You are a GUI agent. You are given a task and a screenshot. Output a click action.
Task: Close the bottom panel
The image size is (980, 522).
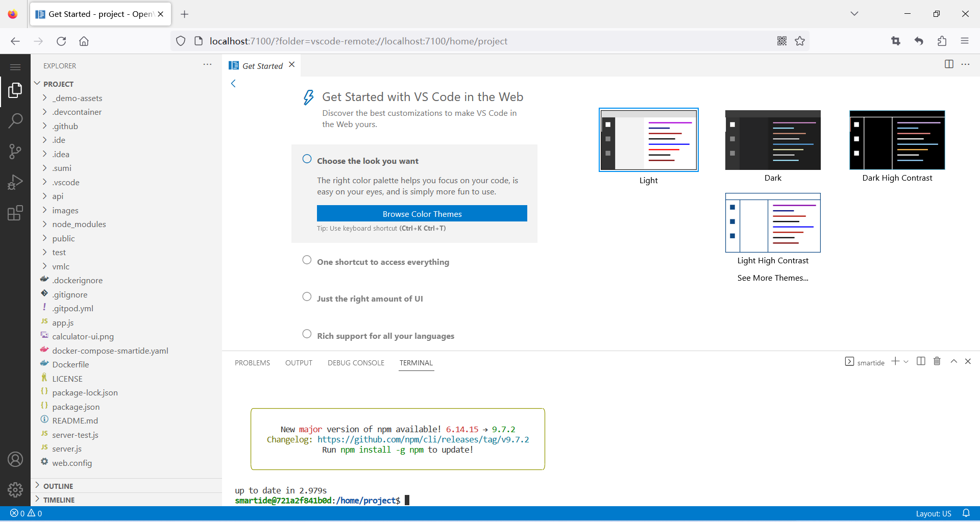coord(968,361)
